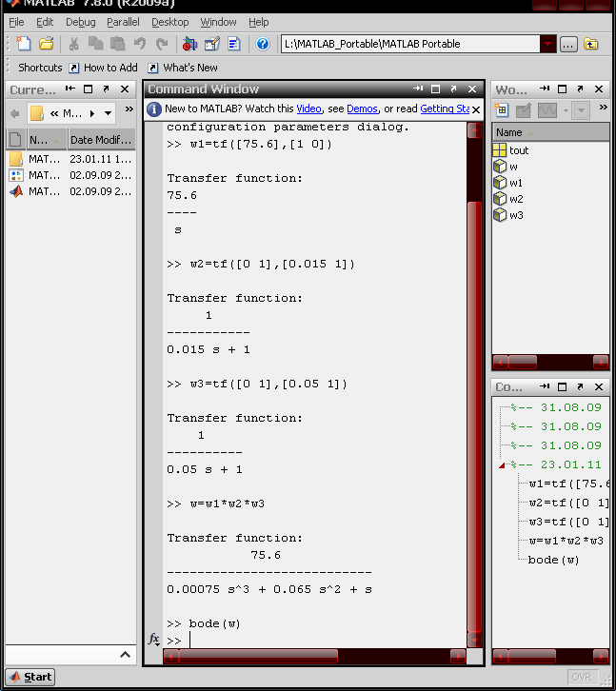Click the Command Window vertical scrollbar
This screenshot has height=691, width=616.
(x=474, y=416)
